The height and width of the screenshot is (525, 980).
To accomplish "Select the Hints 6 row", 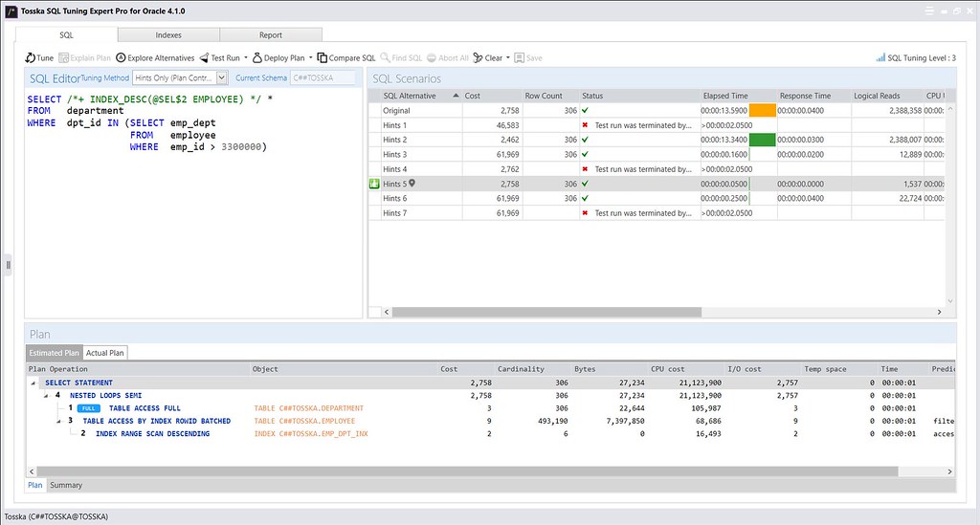I will 657,199.
